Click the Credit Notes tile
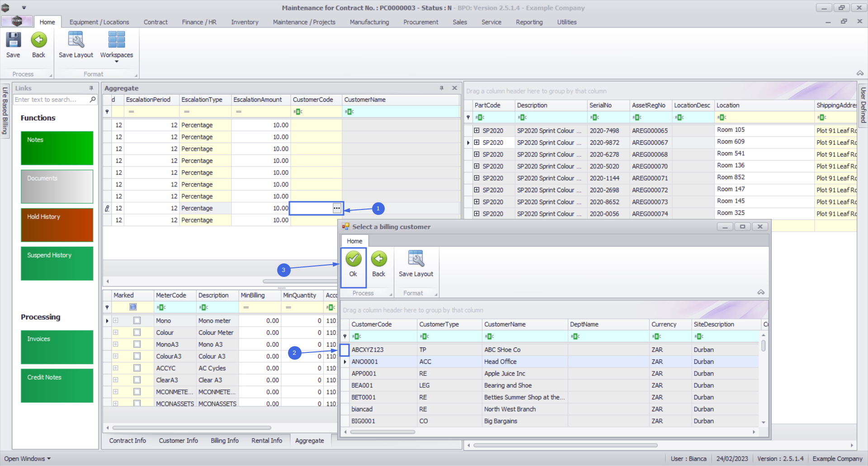The height and width of the screenshot is (466, 868). click(57, 385)
